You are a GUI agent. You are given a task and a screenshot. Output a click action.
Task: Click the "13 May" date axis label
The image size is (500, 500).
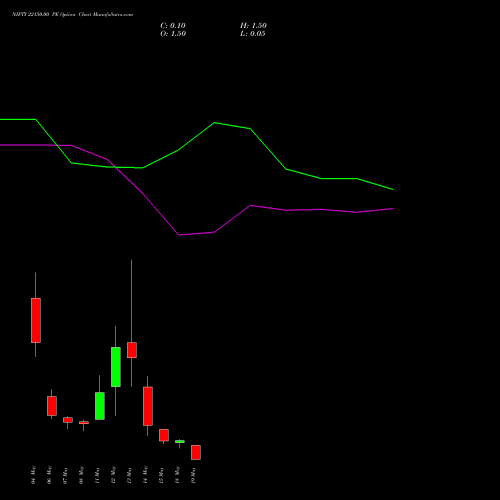tap(129, 475)
